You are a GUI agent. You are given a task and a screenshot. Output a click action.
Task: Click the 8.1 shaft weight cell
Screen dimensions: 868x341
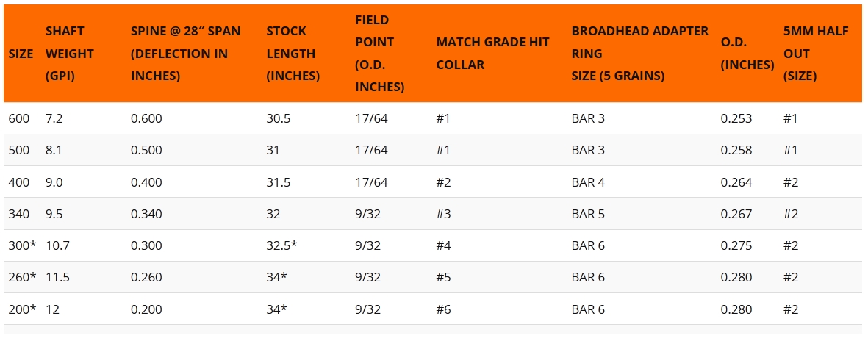tap(54, 150)
